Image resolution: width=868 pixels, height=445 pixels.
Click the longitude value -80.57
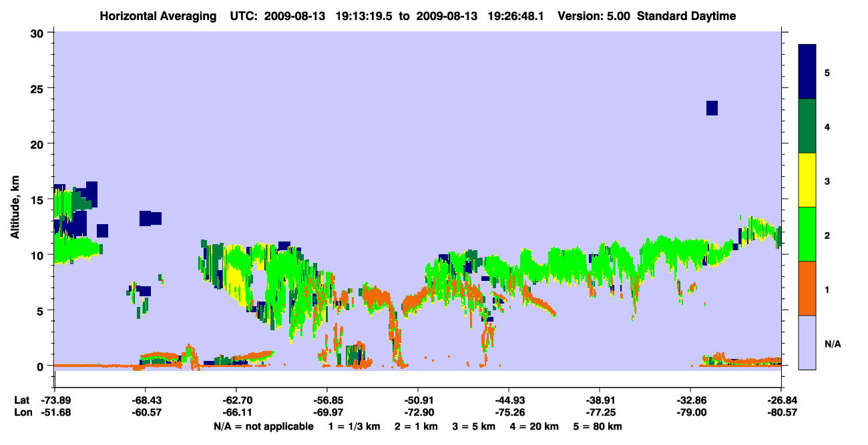pyautogui.click(x=781, y=413)
